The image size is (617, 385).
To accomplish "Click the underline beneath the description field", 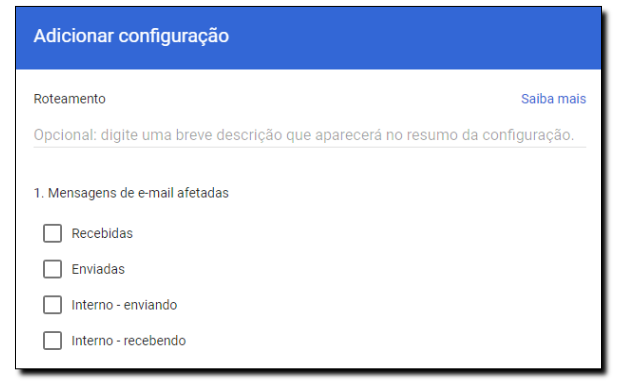I will 310,147.
